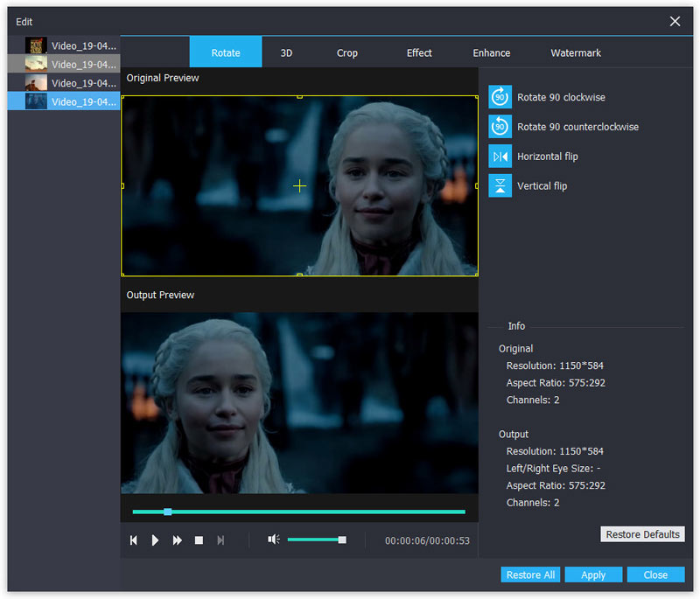
Task: Click the Restore Defaults button
Action: (642, 534)
